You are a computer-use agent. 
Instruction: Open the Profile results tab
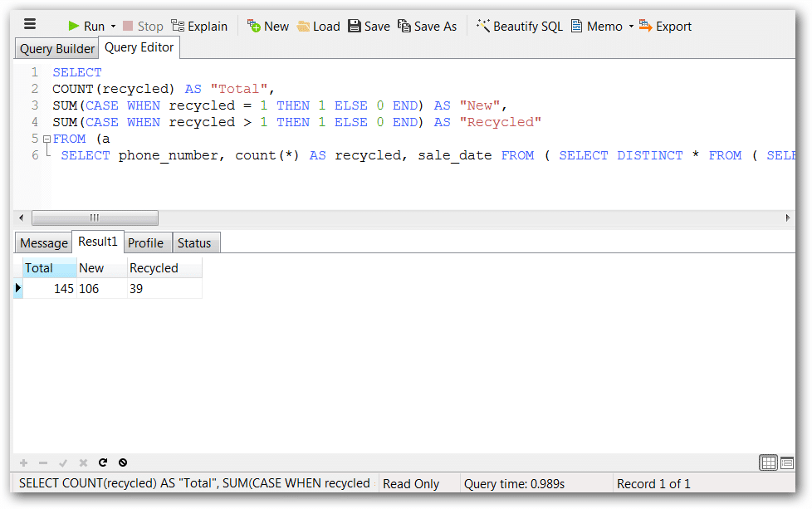147,242
